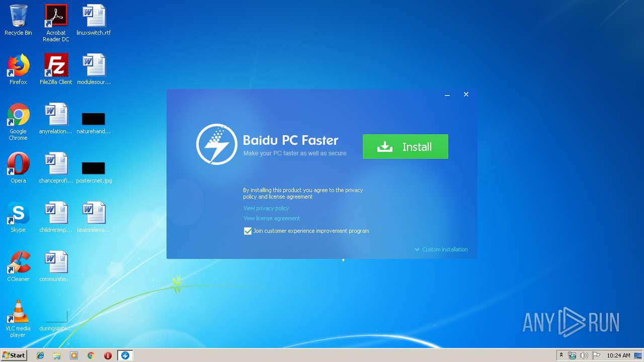The image size is (644, 362).
Task: Select the naturehand… image file
Action: click(94, 124)
